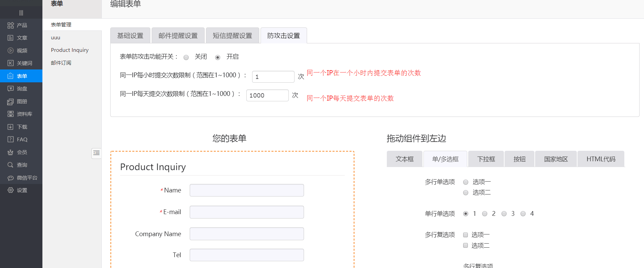
Task: Select option 3 in 单行单选项
Action: 504,214
